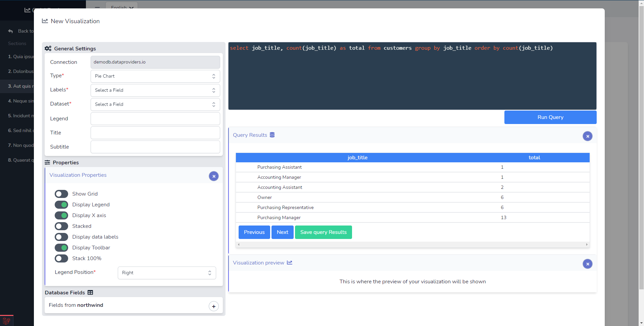Enable the Display data labels toggle
The height and width of the screenshot is (326, 644).
[x=61, y=237]
